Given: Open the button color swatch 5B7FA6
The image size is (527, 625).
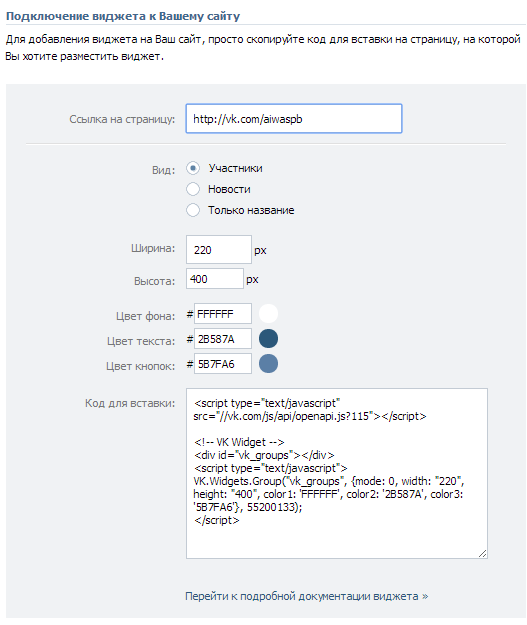Looking at the screenshot, I should tap(268, 364).
